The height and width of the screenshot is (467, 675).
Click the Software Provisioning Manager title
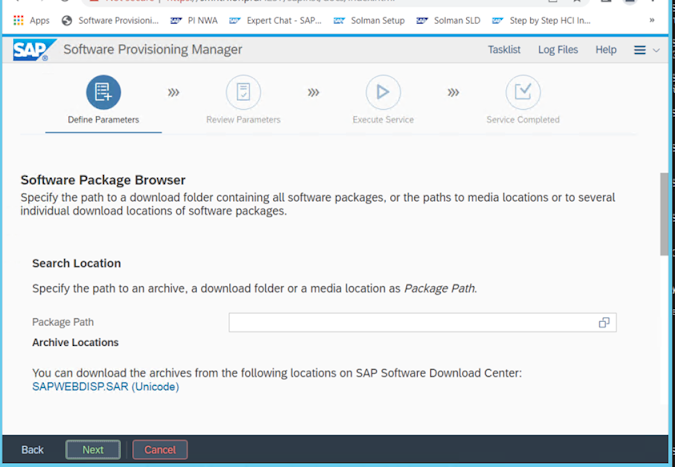tap(153, 50)
